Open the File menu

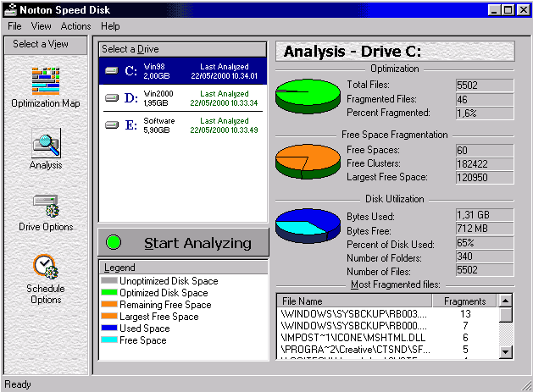[x=14, y=26]
